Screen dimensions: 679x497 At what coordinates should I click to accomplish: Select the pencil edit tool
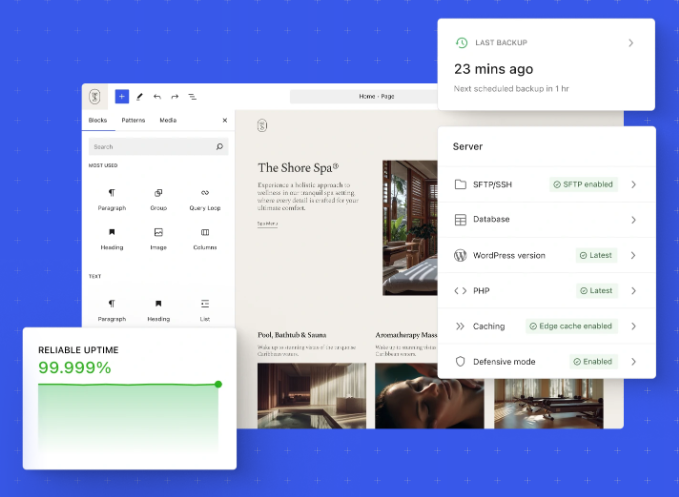[x=140, y=97]
